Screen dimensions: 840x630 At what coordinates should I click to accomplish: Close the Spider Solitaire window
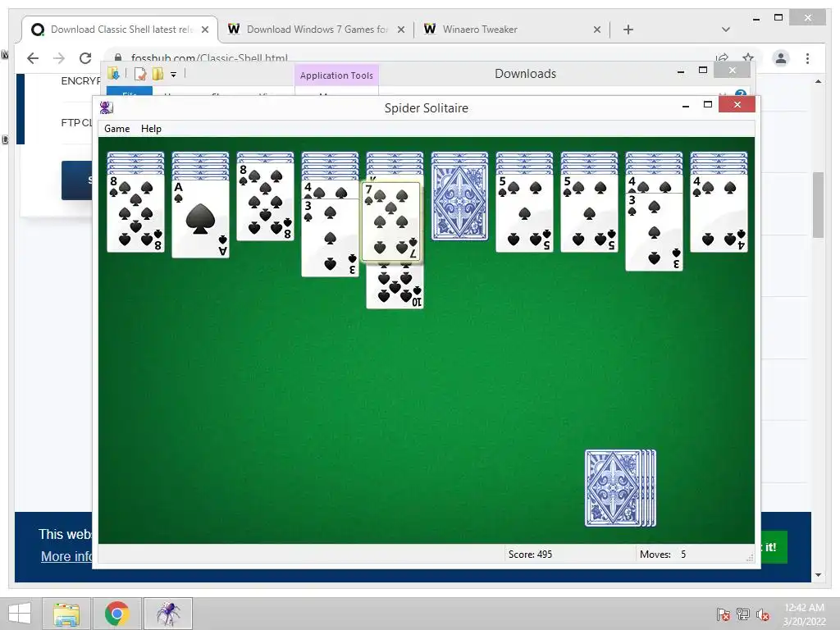[x=737, y=104]
